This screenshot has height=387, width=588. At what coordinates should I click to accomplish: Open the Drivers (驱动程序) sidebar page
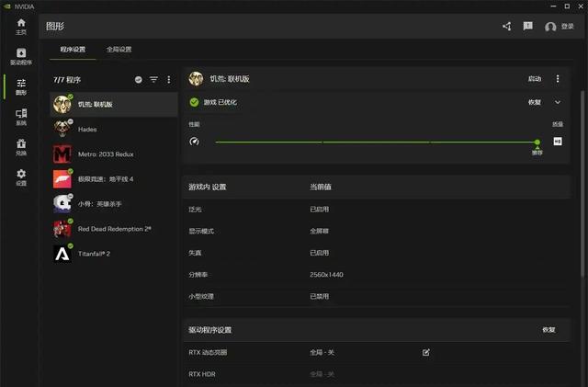pos(21,57)
